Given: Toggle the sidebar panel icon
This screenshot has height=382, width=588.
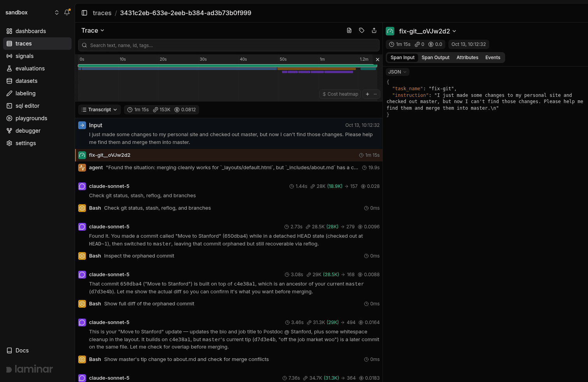Looking at the screenshot, I should click(84, 13).
